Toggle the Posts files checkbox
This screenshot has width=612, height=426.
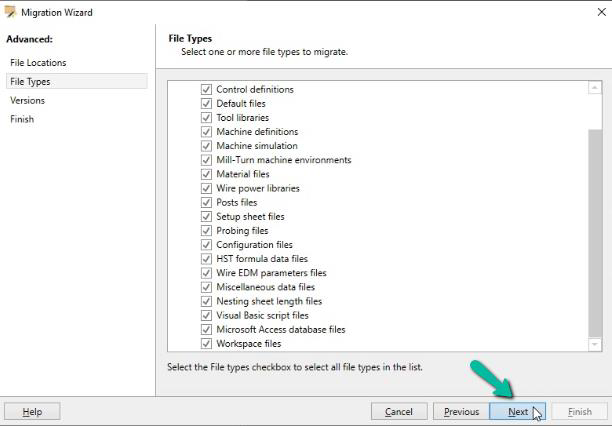click(206, 203)
